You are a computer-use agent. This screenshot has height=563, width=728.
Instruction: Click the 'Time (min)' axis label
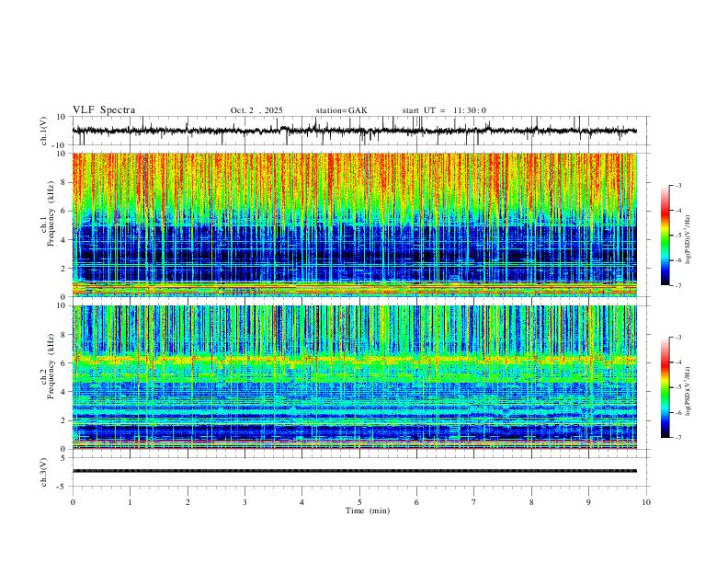tap(368, 511)
